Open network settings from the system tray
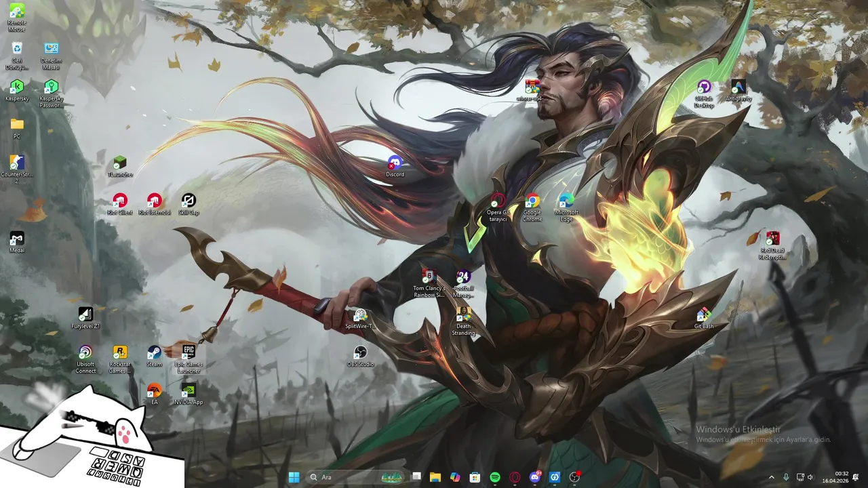This screenshot has width=868, height=488. click(800, 477)
